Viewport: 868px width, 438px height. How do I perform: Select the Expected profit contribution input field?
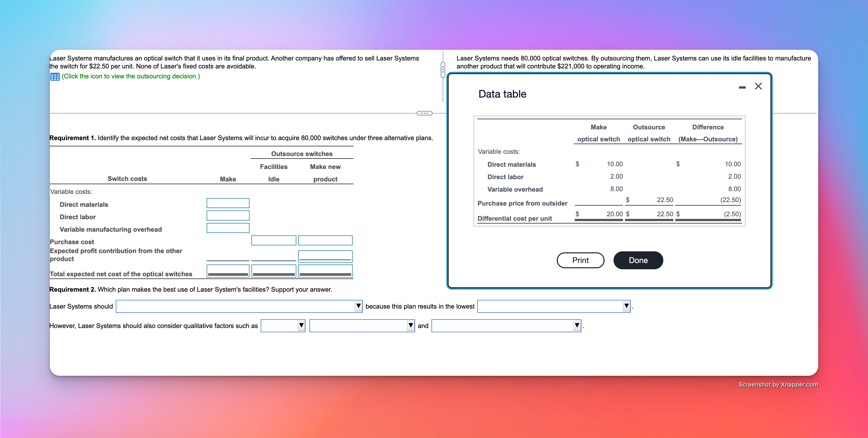coord(325,256)
